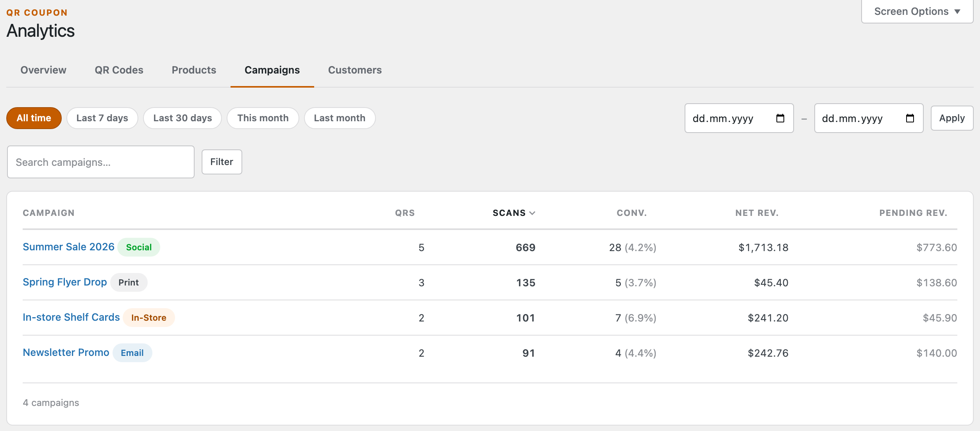
Task: Click the $1,713.18 net revenue cell
Action: pyautogui.click(x=764, y=247)
